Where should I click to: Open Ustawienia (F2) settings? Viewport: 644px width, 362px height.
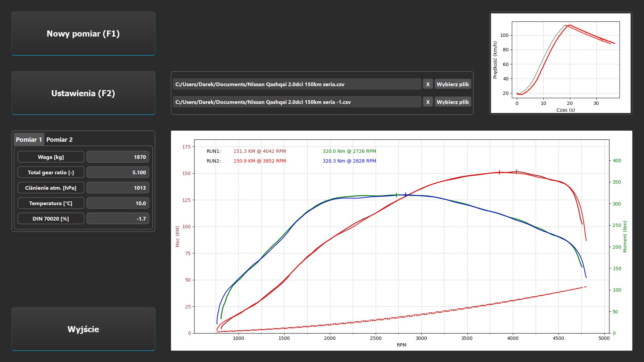coord(83,93)
